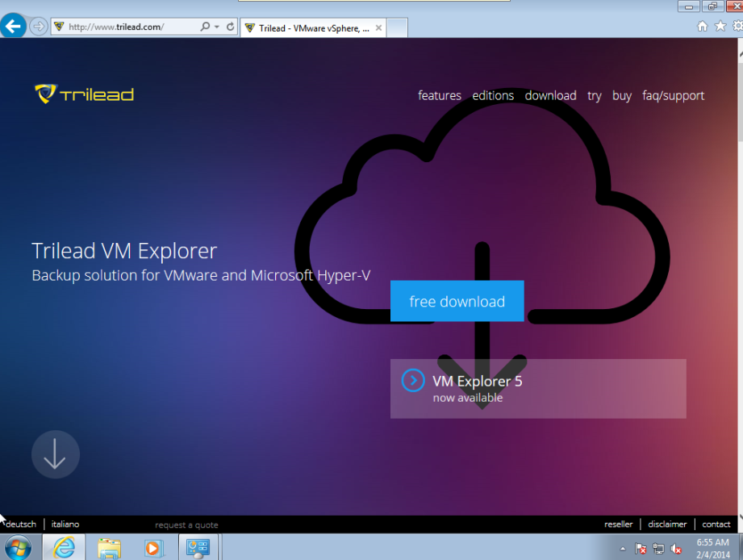Viewport: 743px width, 560px height.
Task: Open the disclaimer link
Action: click(667, 524)
